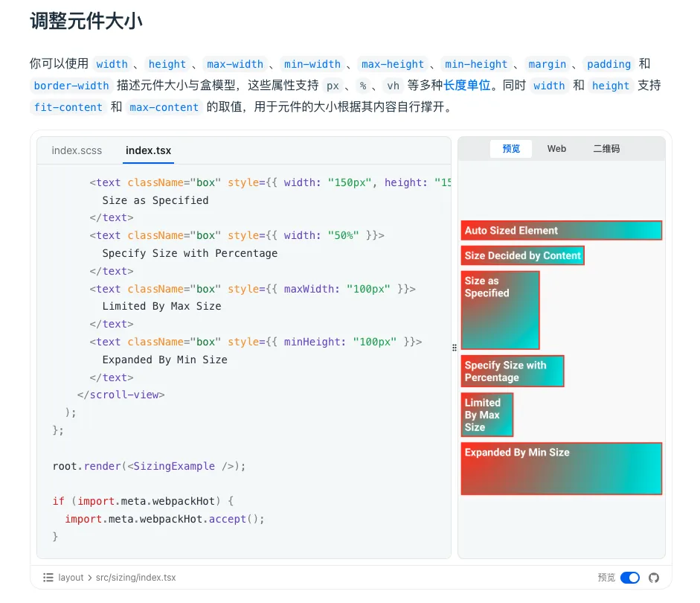Click the Size Decided by Content box
This screenshot has height=603, width=700.
pos(522,255)
